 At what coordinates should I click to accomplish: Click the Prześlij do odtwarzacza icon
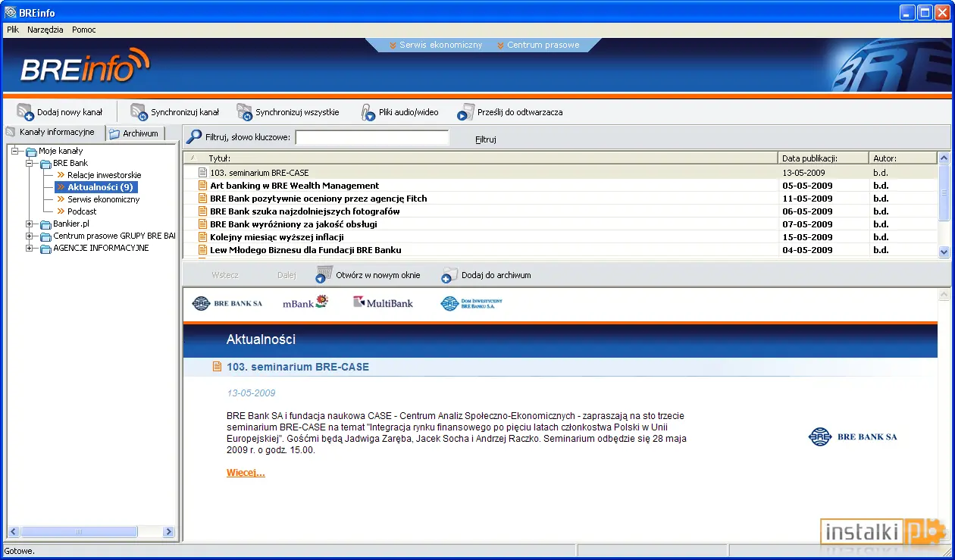click(465, 112)
